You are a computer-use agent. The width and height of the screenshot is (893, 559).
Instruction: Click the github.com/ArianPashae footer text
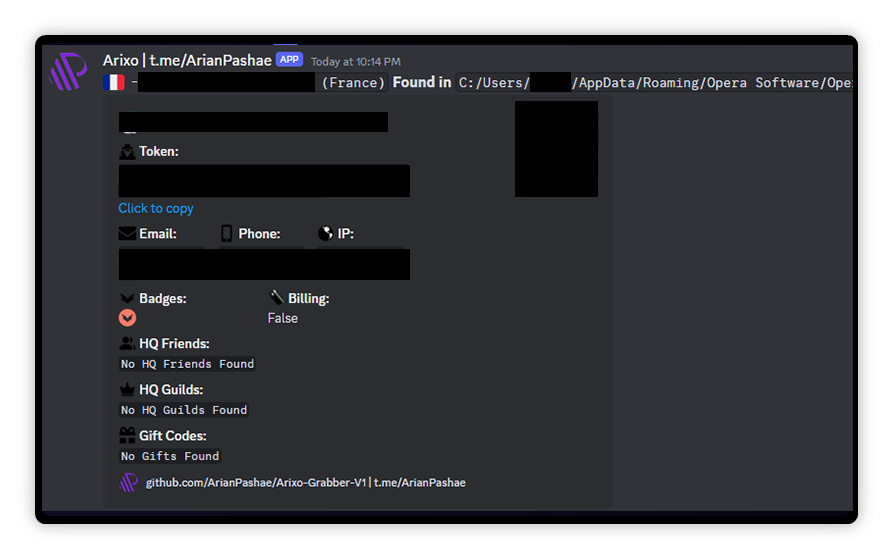click(x=305, y=483)
